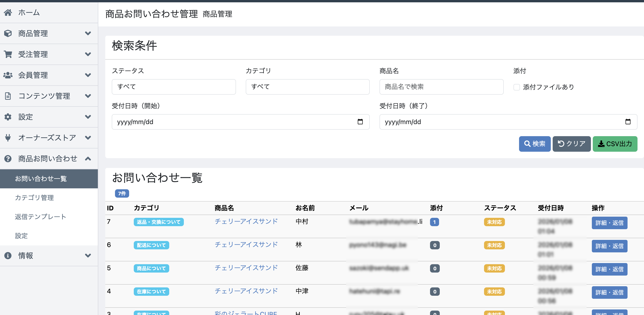Click the ステータス column header
This screenshot has height=315, width=644.
coord(500,208)
